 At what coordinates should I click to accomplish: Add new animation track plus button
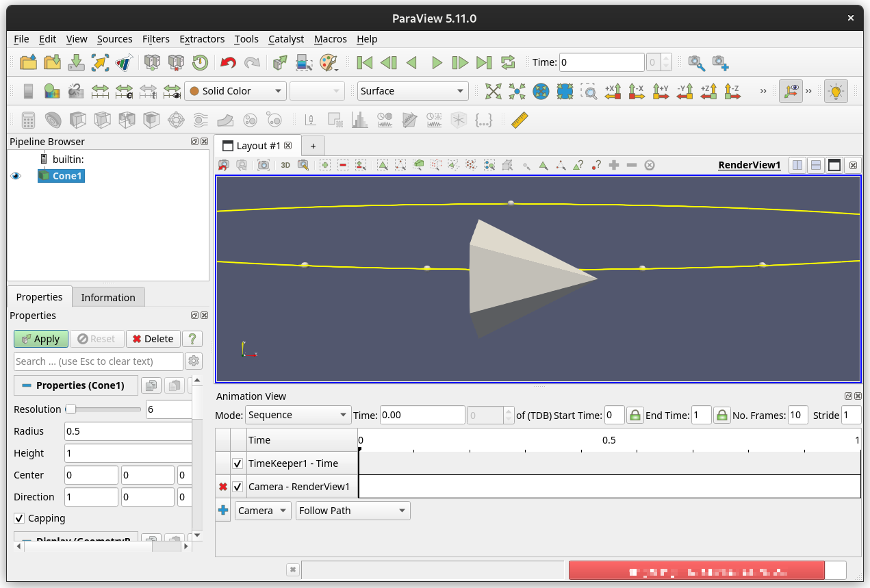tap(223, 511)
